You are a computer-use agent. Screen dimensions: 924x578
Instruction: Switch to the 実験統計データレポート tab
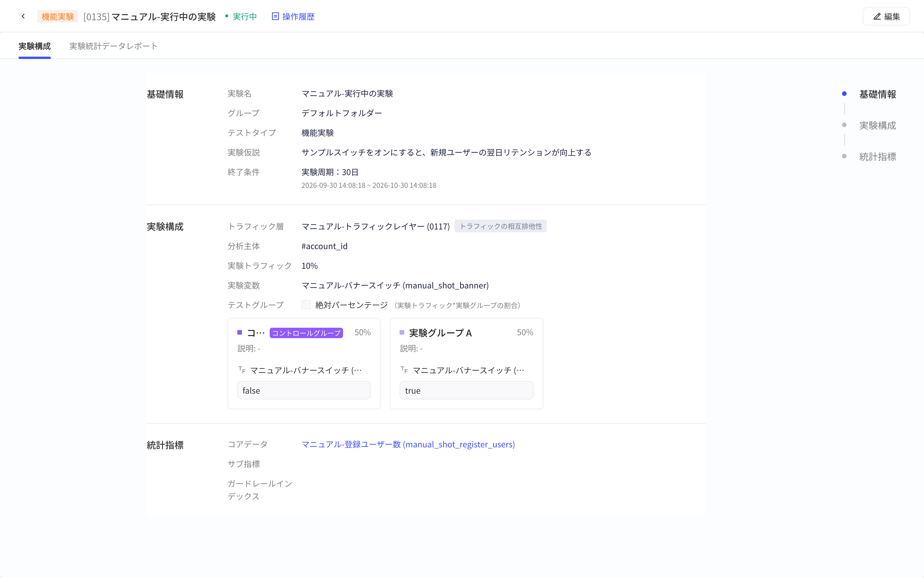[x=113, y=46]
